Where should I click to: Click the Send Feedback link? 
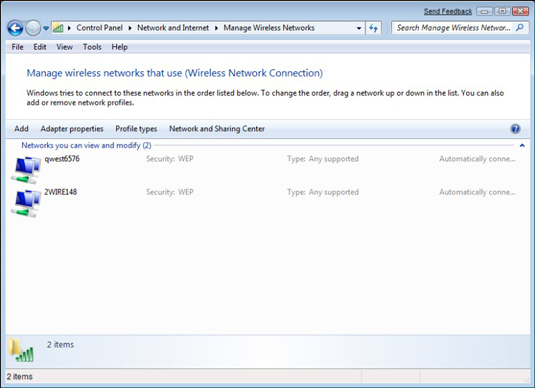pos(448,11)
